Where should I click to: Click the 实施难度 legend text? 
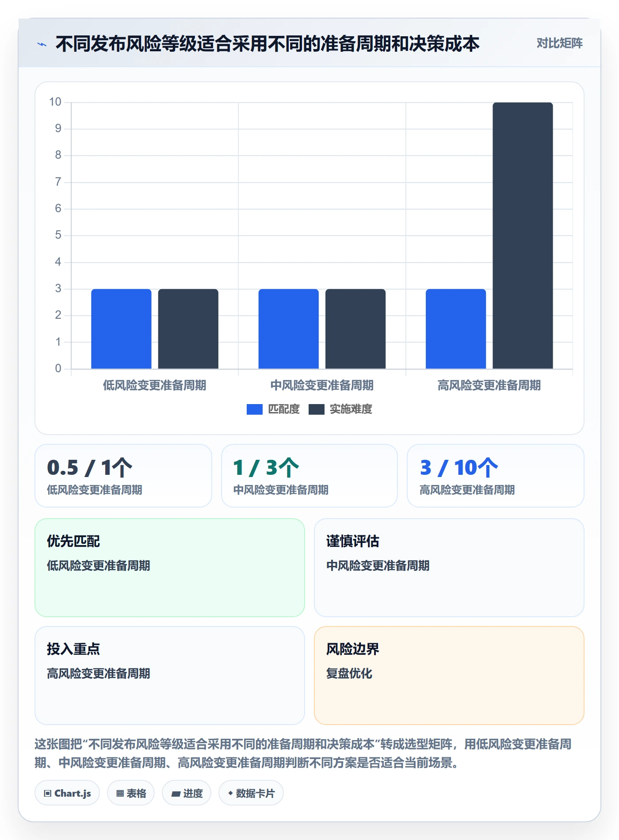pyautogui.click(x=351, y=409)
